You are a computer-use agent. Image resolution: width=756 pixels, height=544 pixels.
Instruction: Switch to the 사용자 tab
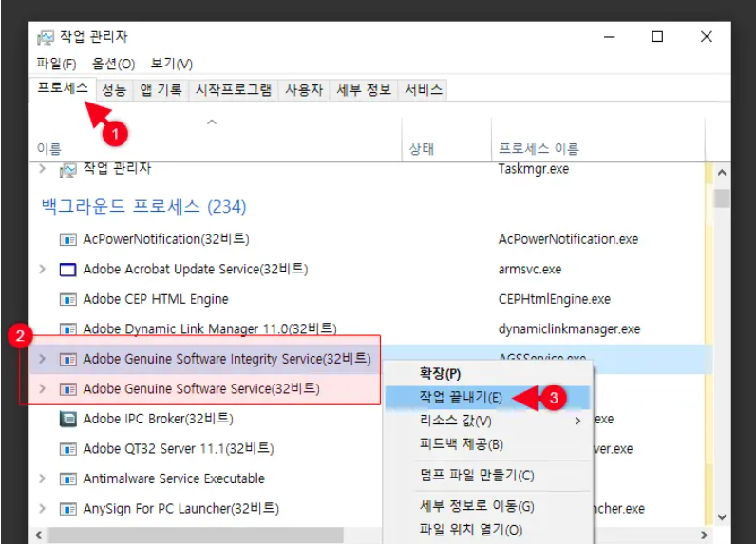pos(304,90)
